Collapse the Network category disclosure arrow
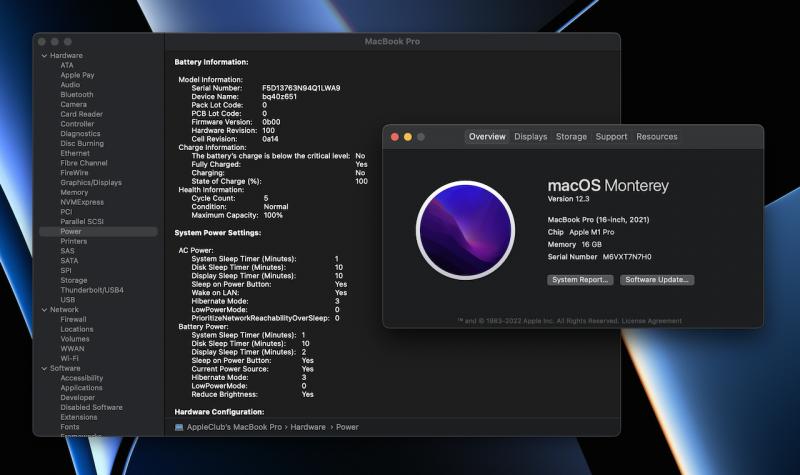This screenshot has width=800, height=475. tap(44, 309)
